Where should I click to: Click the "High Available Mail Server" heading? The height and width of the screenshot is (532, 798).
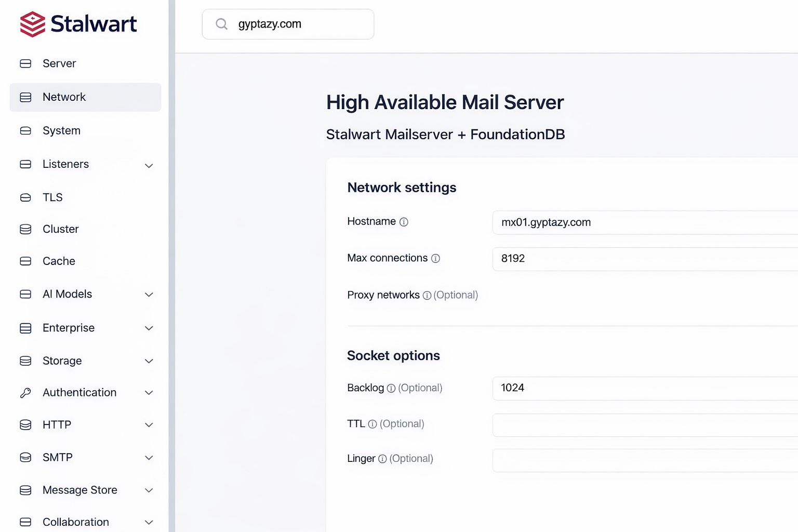(445, 102)
